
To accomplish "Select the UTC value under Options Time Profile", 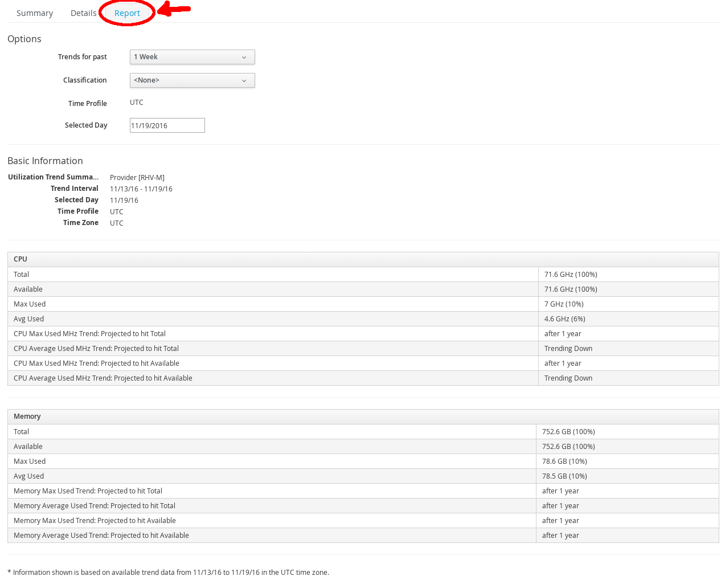I will [x=137, y=103].
